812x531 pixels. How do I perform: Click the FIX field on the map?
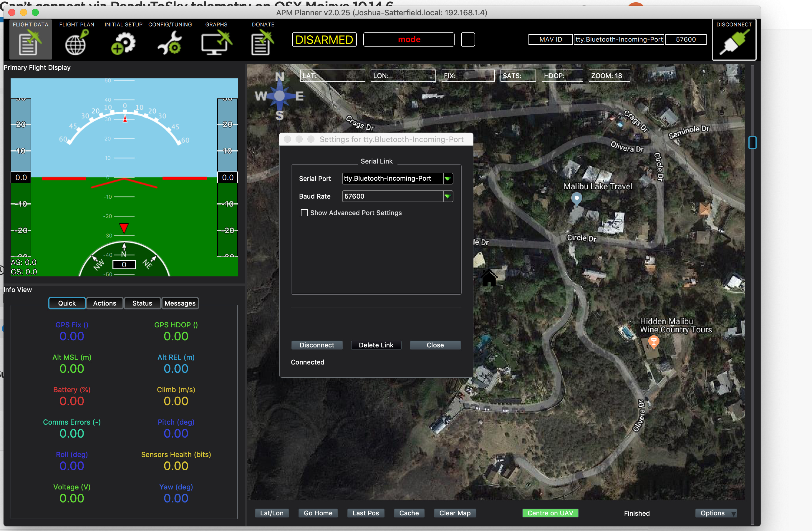(x=468, y=76)
